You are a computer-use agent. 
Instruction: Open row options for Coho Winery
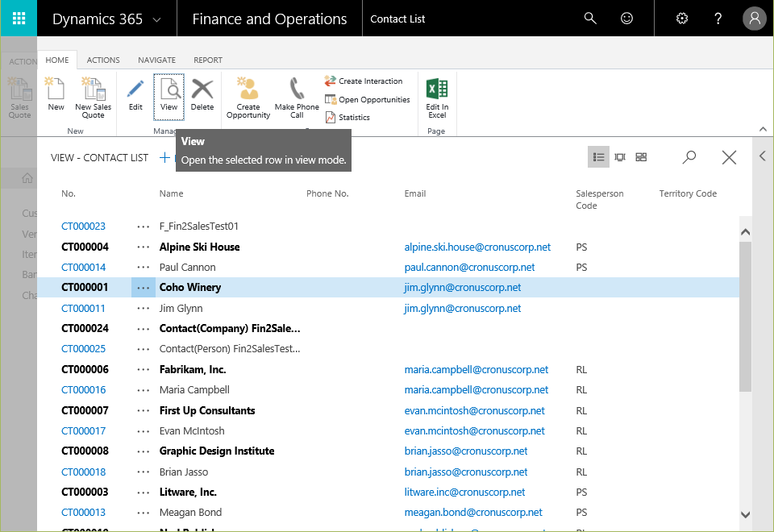click(144, 288)
